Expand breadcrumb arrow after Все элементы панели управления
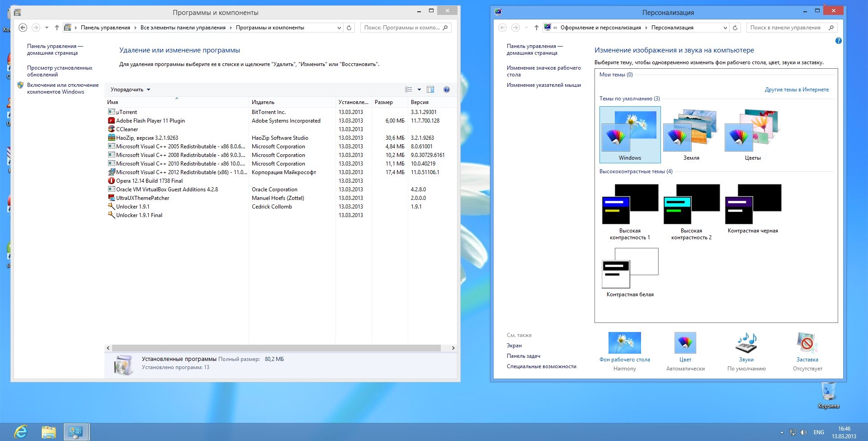The height and width of the screenshot is (441, 868). pos(231,28)
